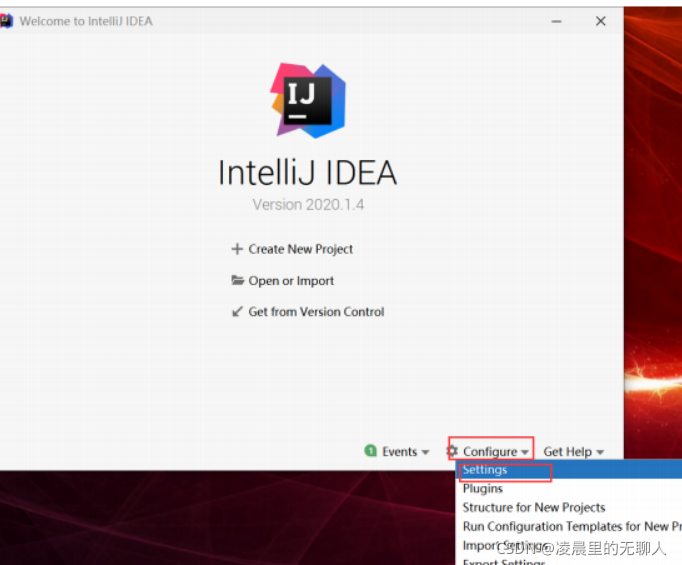This screenshot has width=682, height=565.
Task: Click the IntelliJ IDEA heading text
Action: click(x=308, y=172)
